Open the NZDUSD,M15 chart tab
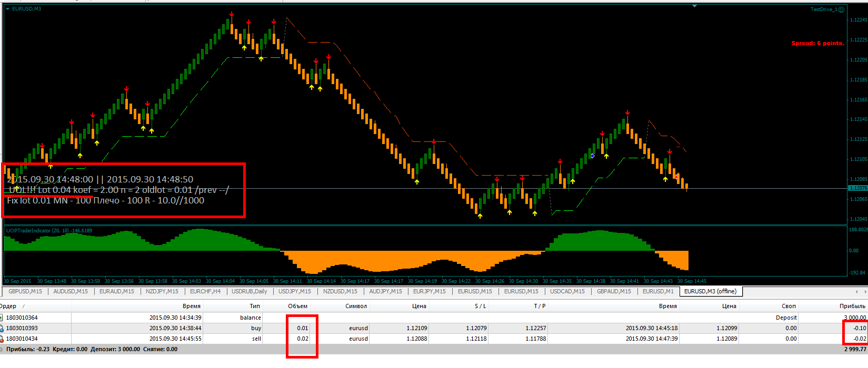The height and width of the screenshot is (368, 868). [x=340, y=291]
